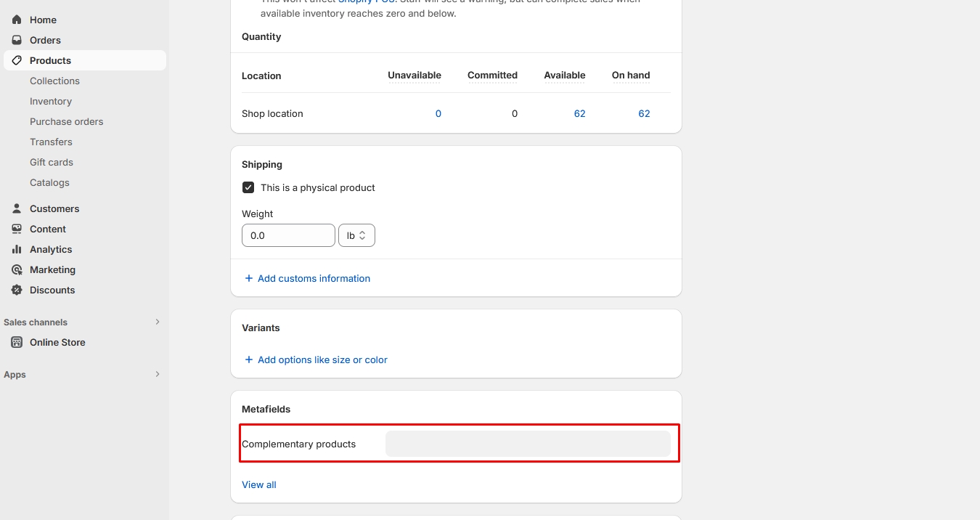Click the Weight input field

(x=288, y=235)
